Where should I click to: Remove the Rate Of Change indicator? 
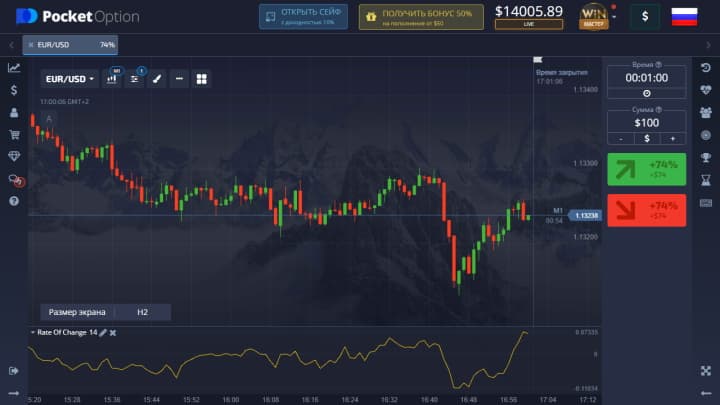[x=113, y=332]
